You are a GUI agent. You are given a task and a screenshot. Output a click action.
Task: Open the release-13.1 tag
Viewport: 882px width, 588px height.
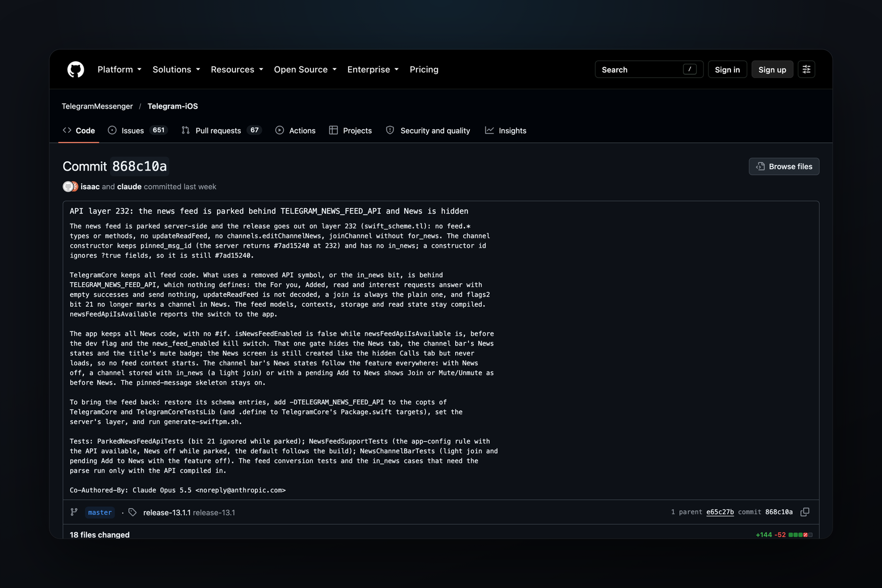pos(214,512)
